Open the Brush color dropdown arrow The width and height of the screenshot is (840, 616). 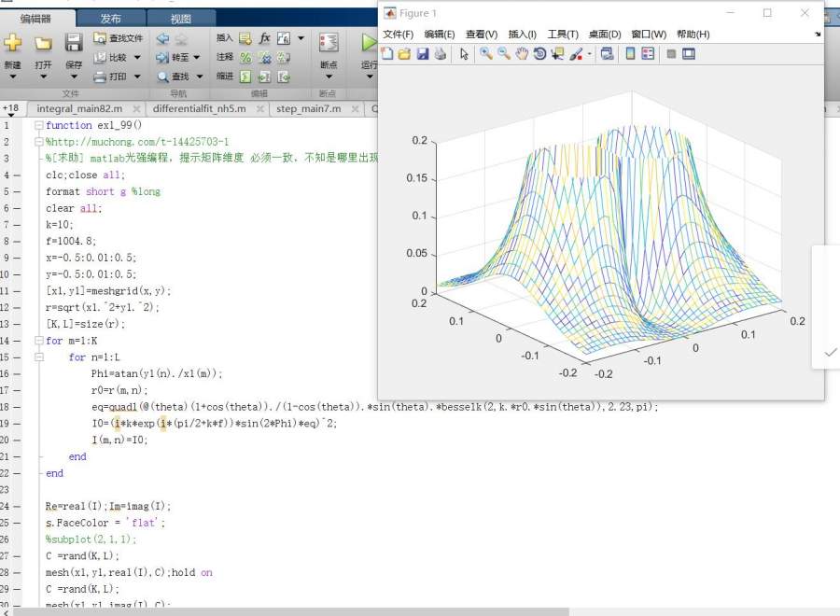[x=590, y=54]
